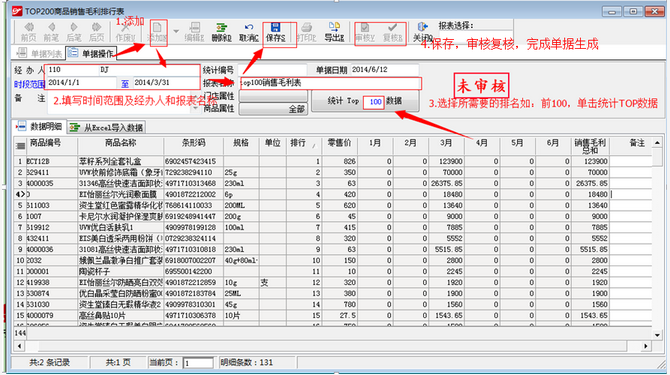Click the start date field 2014/1/1
This screenshot has width=670, height=375.
(81, 83)
